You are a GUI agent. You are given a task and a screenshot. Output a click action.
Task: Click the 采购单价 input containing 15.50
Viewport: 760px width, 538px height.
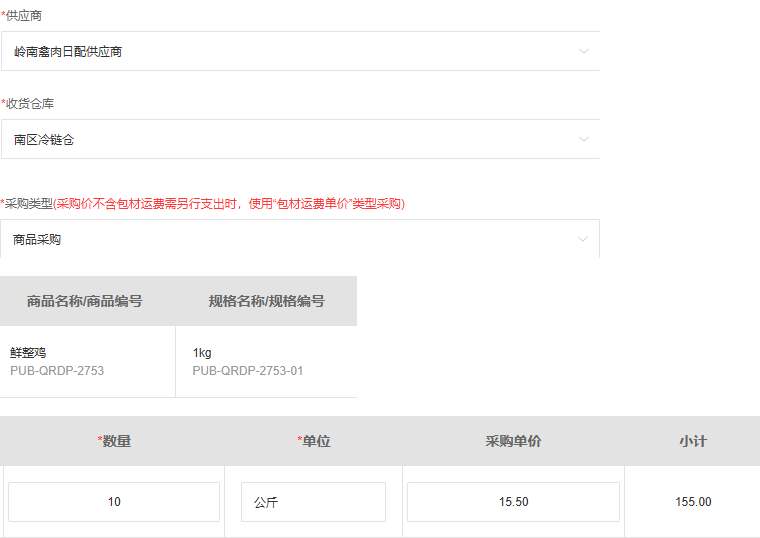coord(513,502)
